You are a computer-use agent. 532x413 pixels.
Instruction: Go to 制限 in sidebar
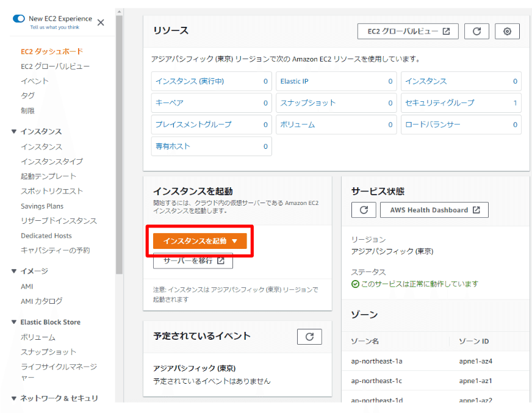(x=27, y=110)
